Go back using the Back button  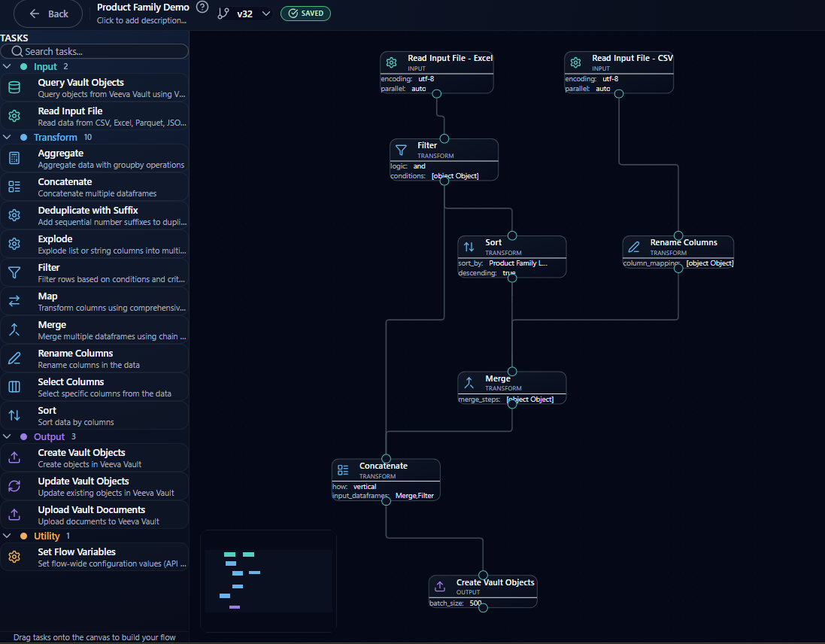(48, 14)
